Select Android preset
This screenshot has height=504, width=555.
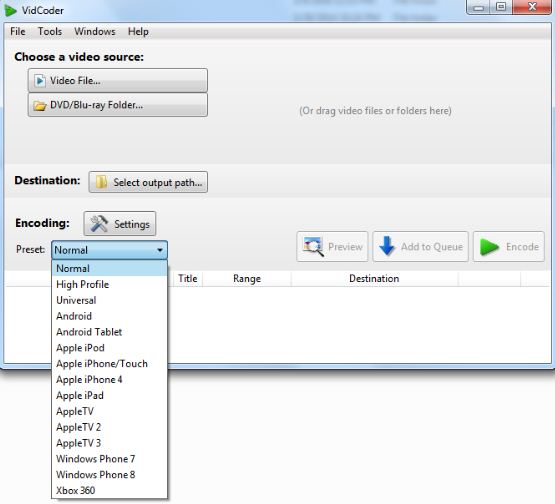(x=110, y=316)
